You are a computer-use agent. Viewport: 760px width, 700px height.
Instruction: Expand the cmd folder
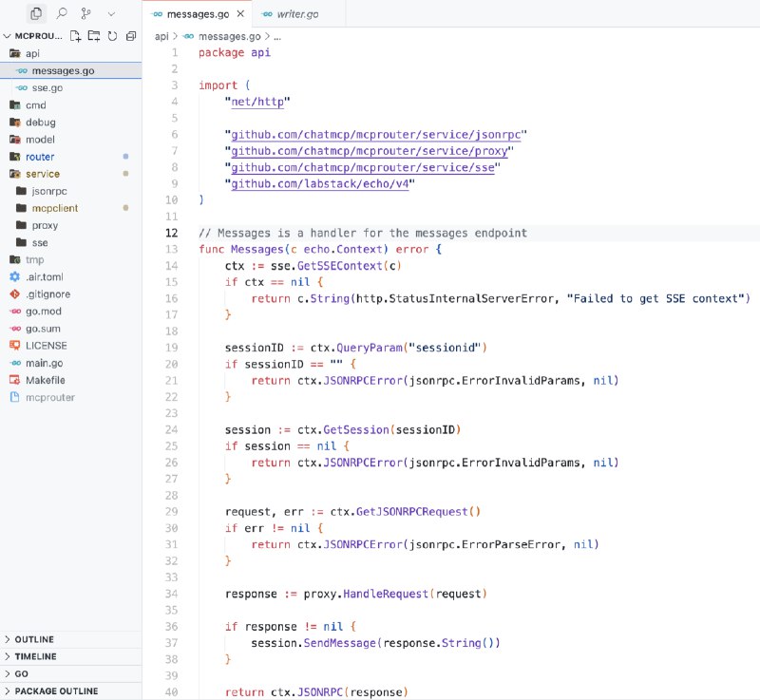pyautogui.click(x=70, y=105)
